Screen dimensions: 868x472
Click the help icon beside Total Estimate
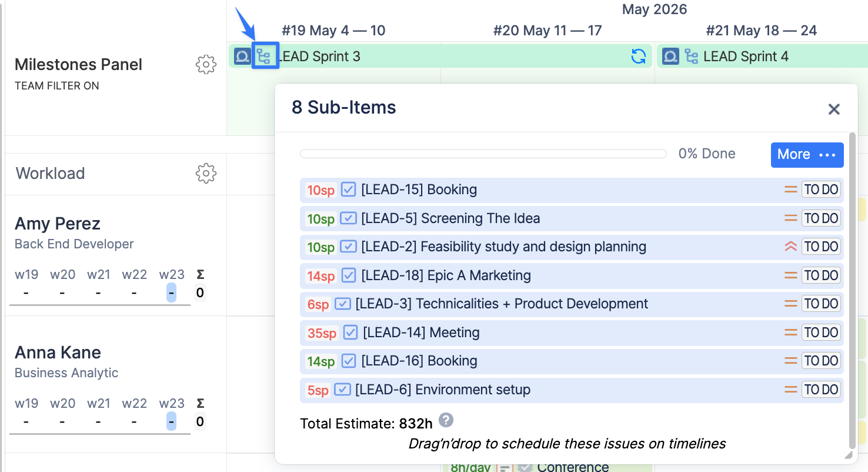click(x=446, y=420)
